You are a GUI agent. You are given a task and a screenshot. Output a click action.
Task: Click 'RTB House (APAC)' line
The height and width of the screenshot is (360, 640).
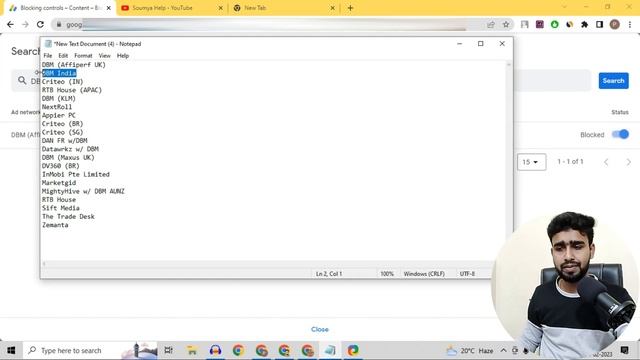[72, 90]
